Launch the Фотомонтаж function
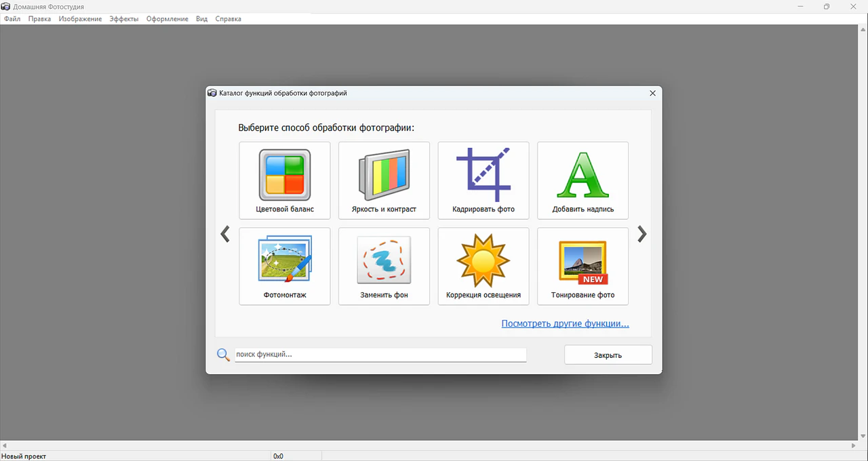This screenshot has height=461, width=868. click(x=285, y=266)
